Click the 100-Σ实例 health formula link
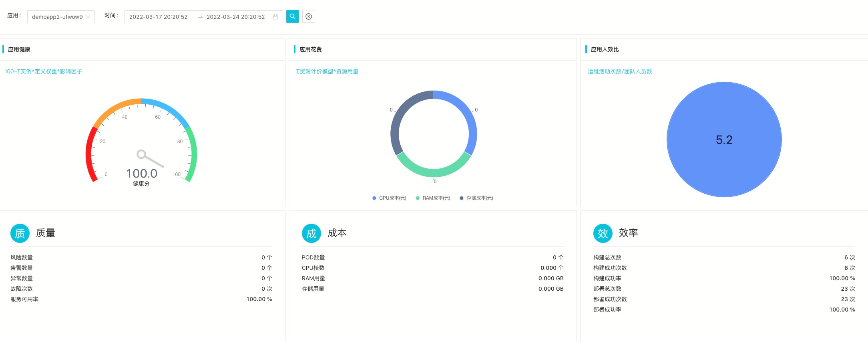Viewport: 868px width, 342px height. click(43, 71)
